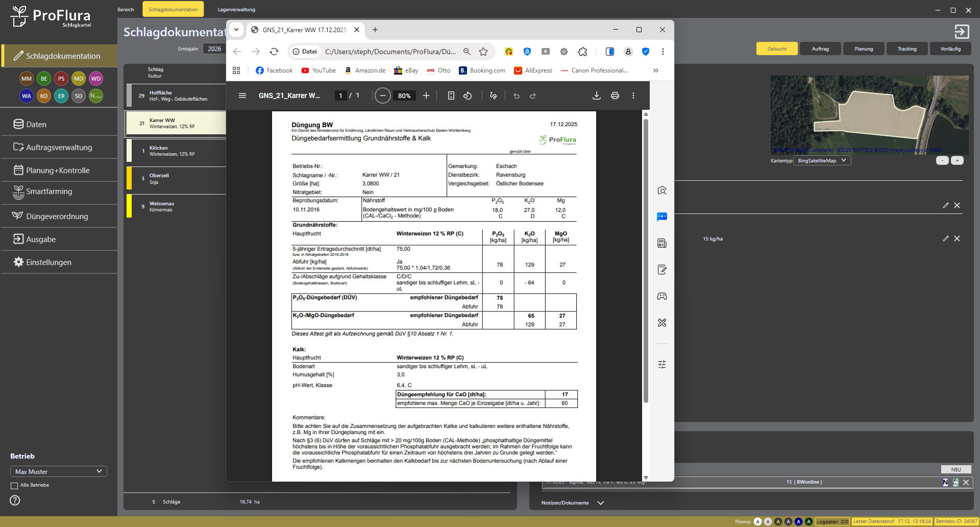The width and height of the screenshot is (980, 527).
Task: Open the PDF sidebar menu icon
Action: pos(242,95)
